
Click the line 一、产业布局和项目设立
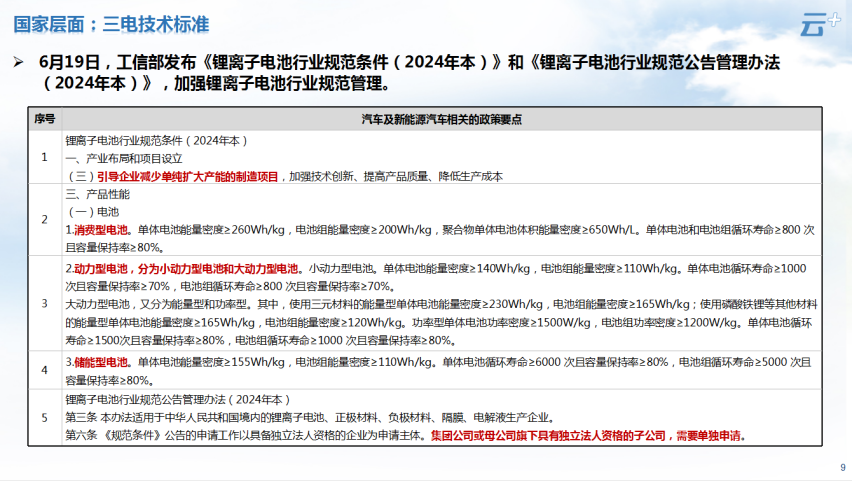click(x=124, y=159)
